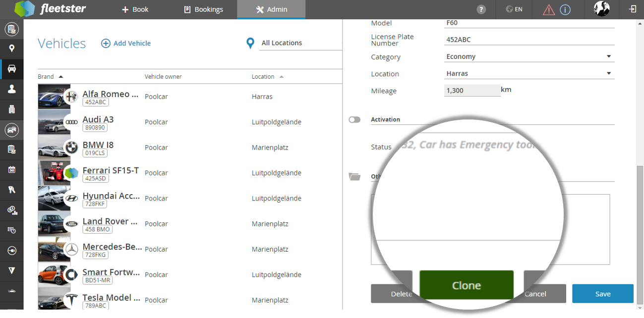This screenshot has height=318, width=644.
Task: Open the electric plug sidebar icon
Action: coord(12,251)
